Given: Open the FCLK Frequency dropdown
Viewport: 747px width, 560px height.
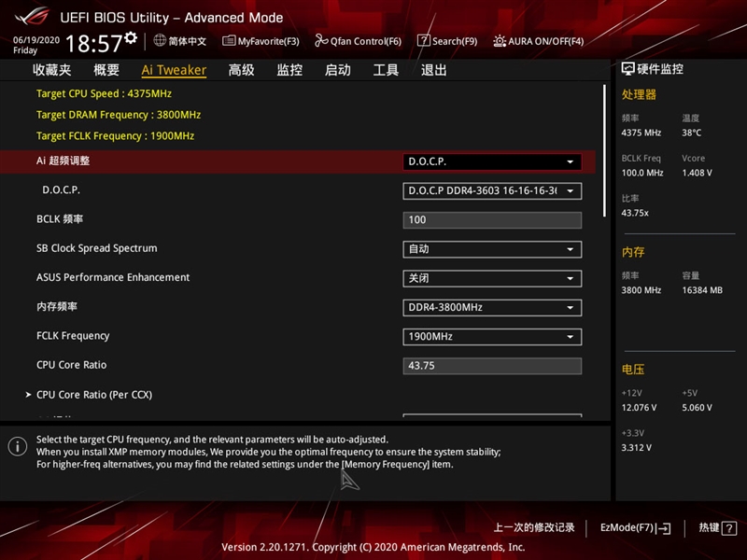Looking at the screenshot, I should pos(493,336).
